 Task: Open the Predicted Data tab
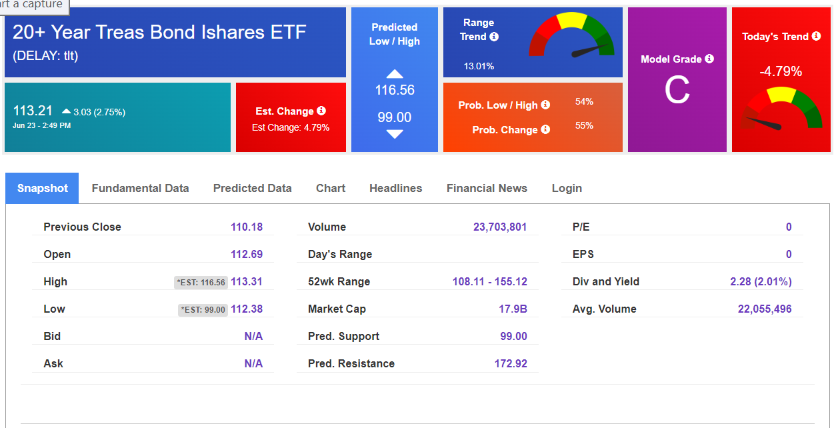(252, 188)
